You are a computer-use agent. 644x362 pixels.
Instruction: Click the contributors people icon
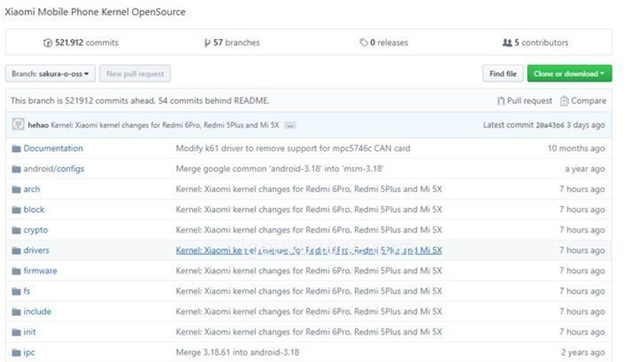click(507, 42)
